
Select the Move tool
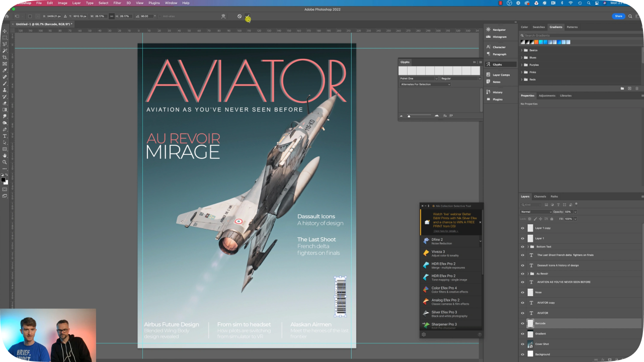5,31
